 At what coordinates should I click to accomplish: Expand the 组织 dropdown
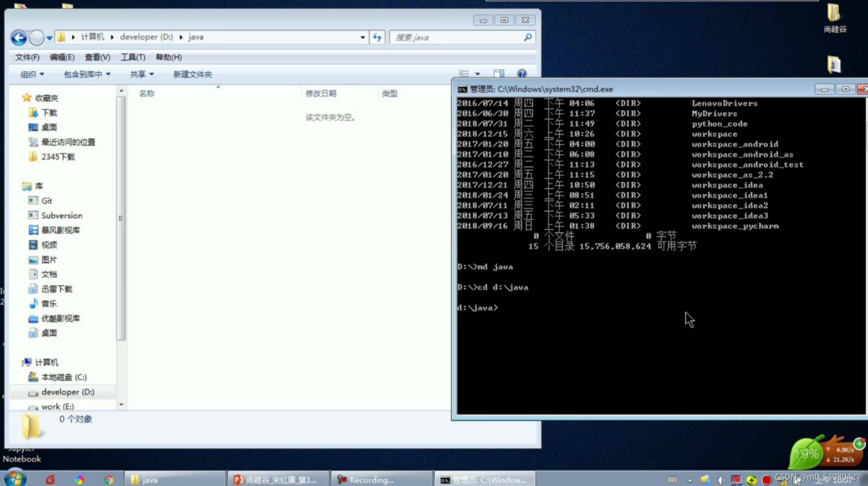[32, 74]
